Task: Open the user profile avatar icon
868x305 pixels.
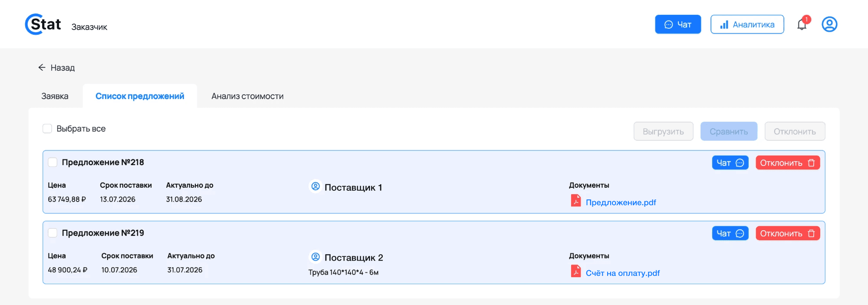Action: coord(829,24)
